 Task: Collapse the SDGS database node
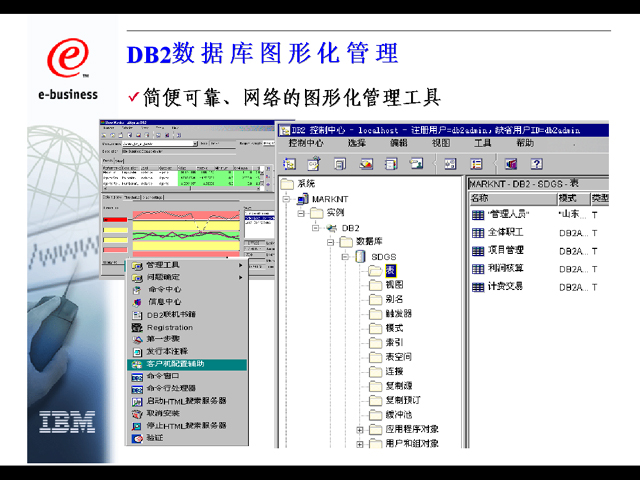(345, 257)
